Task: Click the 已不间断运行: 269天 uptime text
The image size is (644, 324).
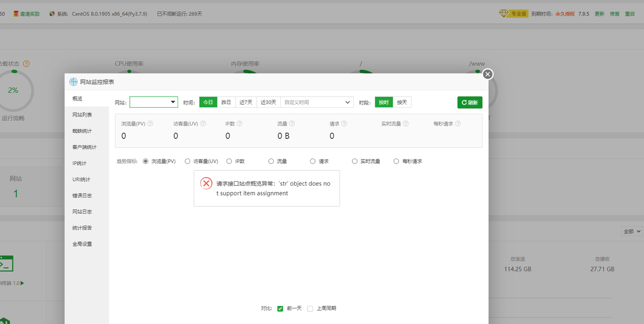Action: [180, 14]
